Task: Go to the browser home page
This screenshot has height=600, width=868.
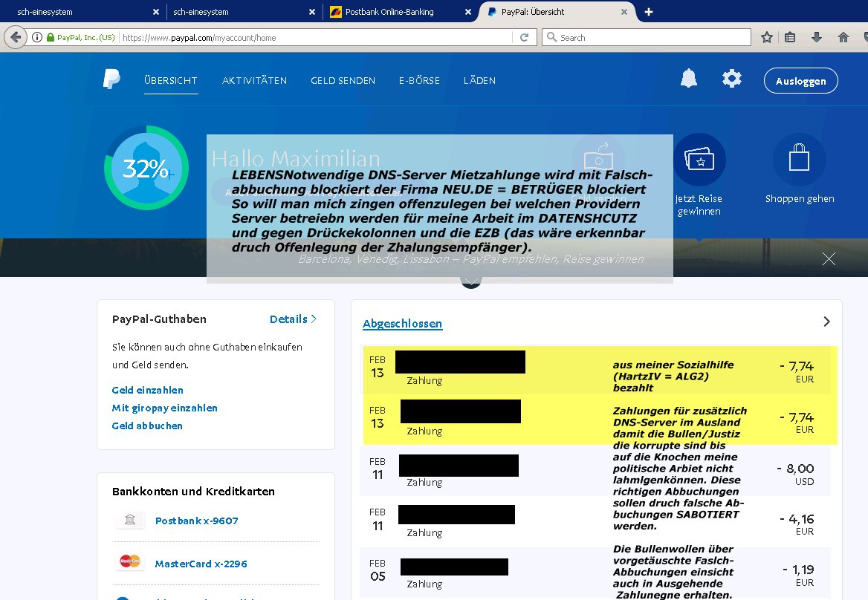Action: tap(843, 38)
